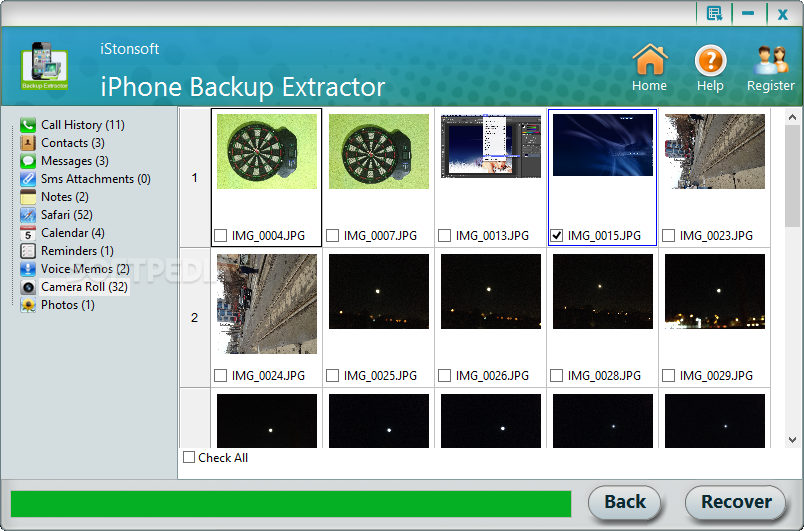
Task: Check the IMG_0028.JPG checkbox
Action: (556, 375)
